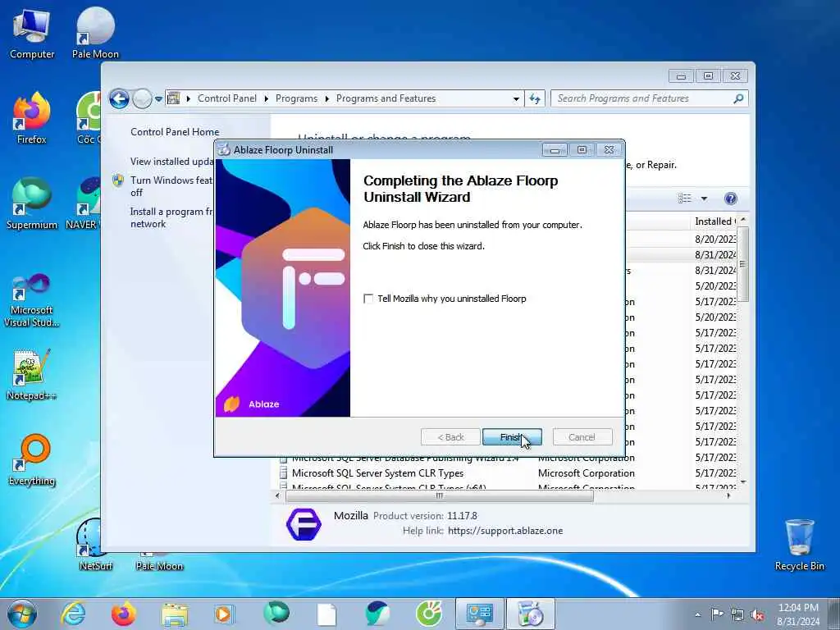The height and width of the screenshot is (630, 840).
Task: Open Microsoft Visual Studio desktop shortcut
Action: point(32,300)
